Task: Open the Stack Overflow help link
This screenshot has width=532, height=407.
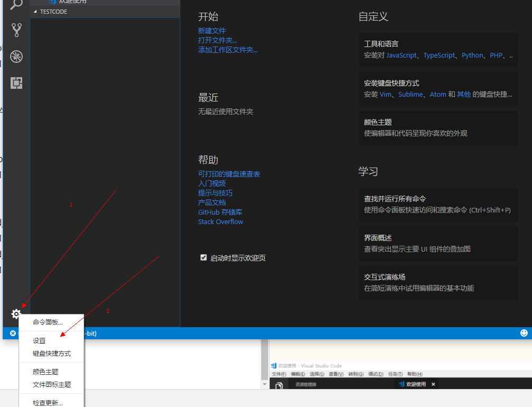Action: click(x=221, y=221)
